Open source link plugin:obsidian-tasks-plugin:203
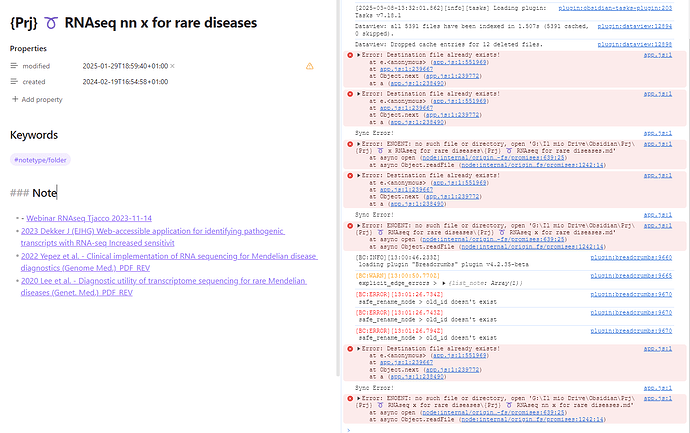 click(615, 8)
